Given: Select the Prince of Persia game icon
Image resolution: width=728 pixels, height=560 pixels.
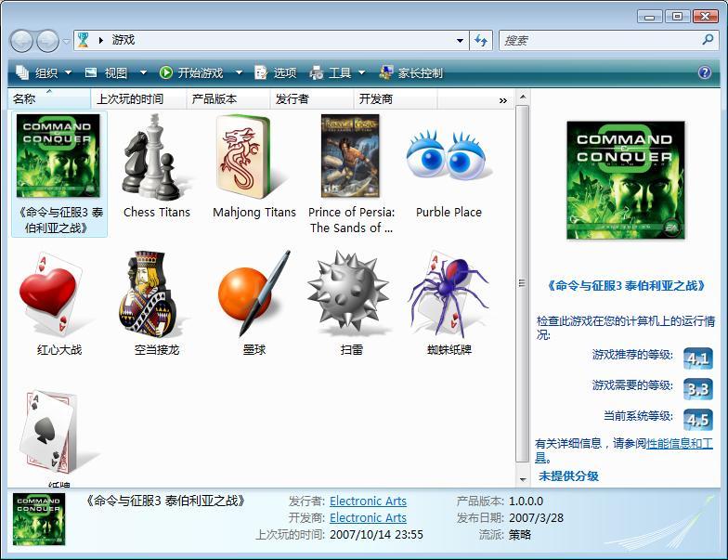Looking at the screenshot, I should point(350,158).
